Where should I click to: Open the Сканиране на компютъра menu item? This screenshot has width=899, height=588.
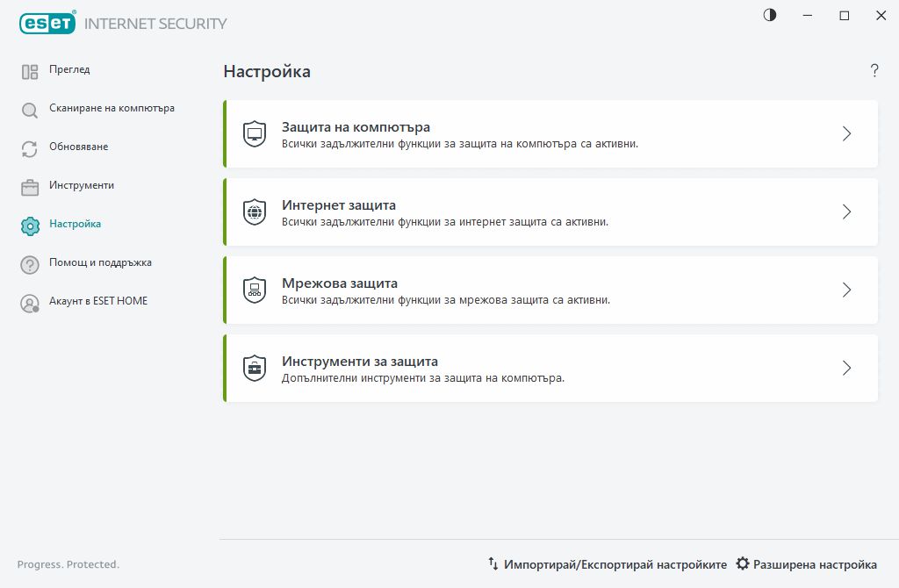coord(111,108)
